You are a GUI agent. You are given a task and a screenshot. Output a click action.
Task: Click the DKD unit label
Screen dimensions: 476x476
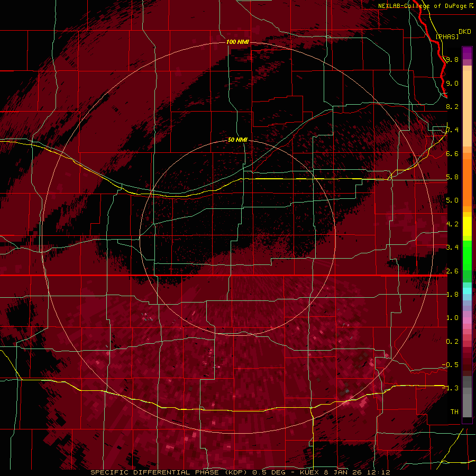click(x=465, y=32)
